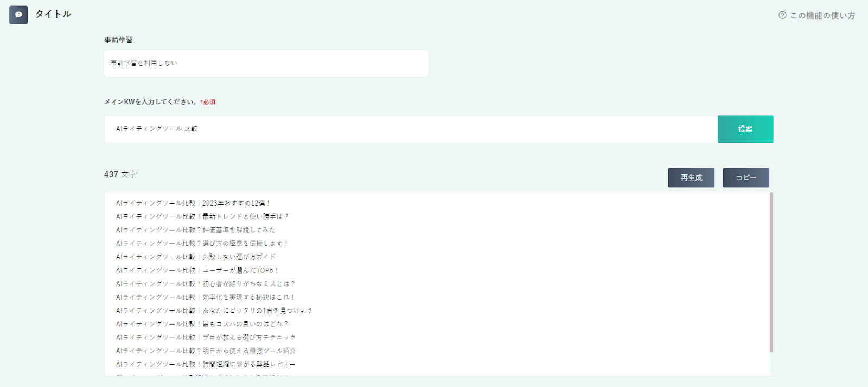Click the results list vertical scrollbar

pyautogui.click(x=771, y=271)
